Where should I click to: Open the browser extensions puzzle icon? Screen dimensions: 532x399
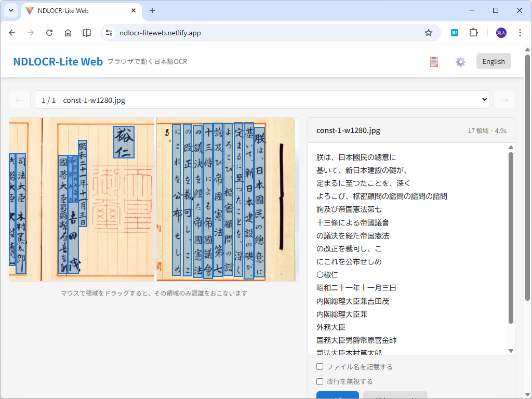pos(473,32)
